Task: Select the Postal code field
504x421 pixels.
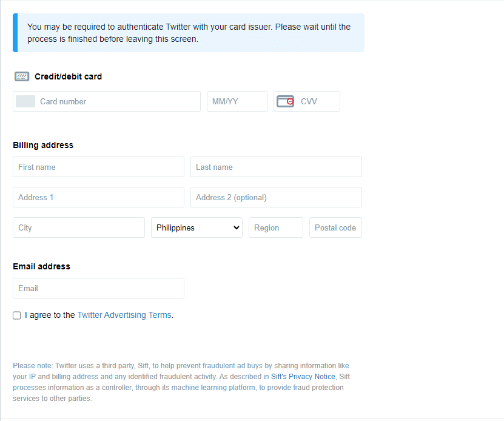Action: pyautogui.click(x=335, y=227)
